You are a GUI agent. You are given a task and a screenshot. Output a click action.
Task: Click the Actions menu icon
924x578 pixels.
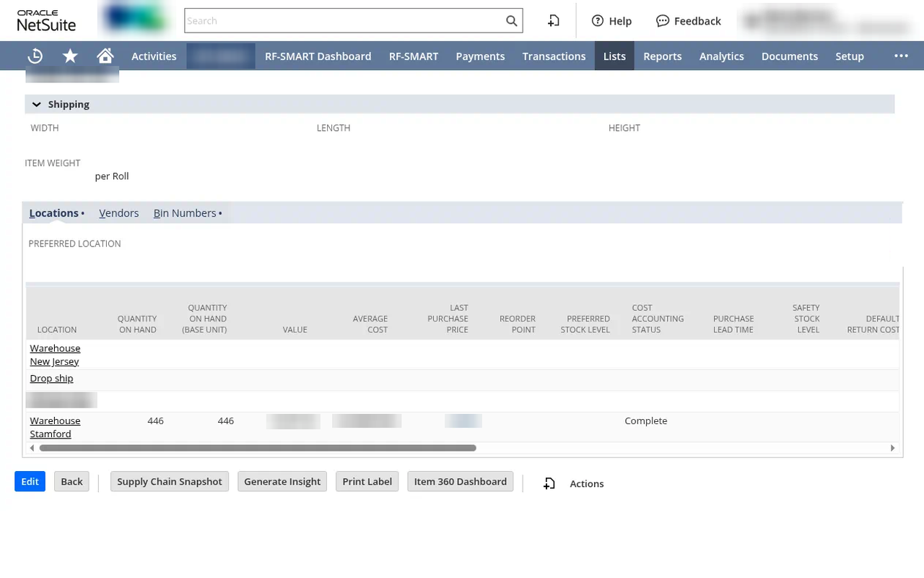coord(549,483)
